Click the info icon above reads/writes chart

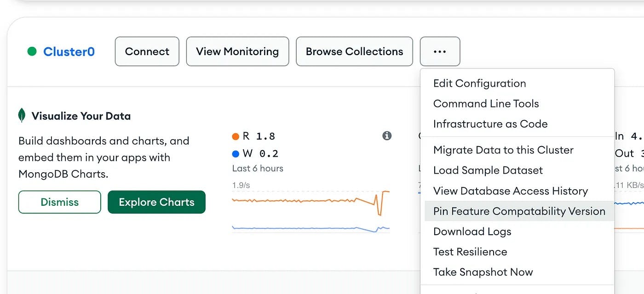click(387, 136)
